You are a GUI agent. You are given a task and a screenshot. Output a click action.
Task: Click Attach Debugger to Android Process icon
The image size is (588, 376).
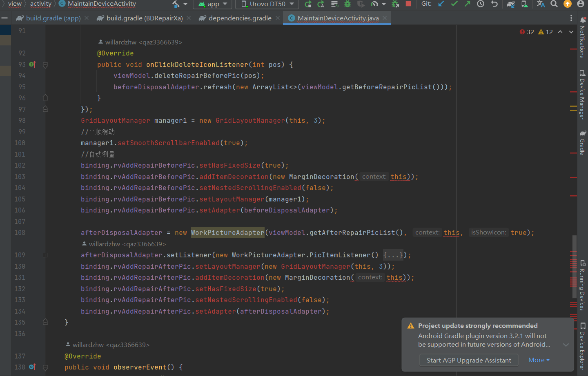[x=395, y=4]
